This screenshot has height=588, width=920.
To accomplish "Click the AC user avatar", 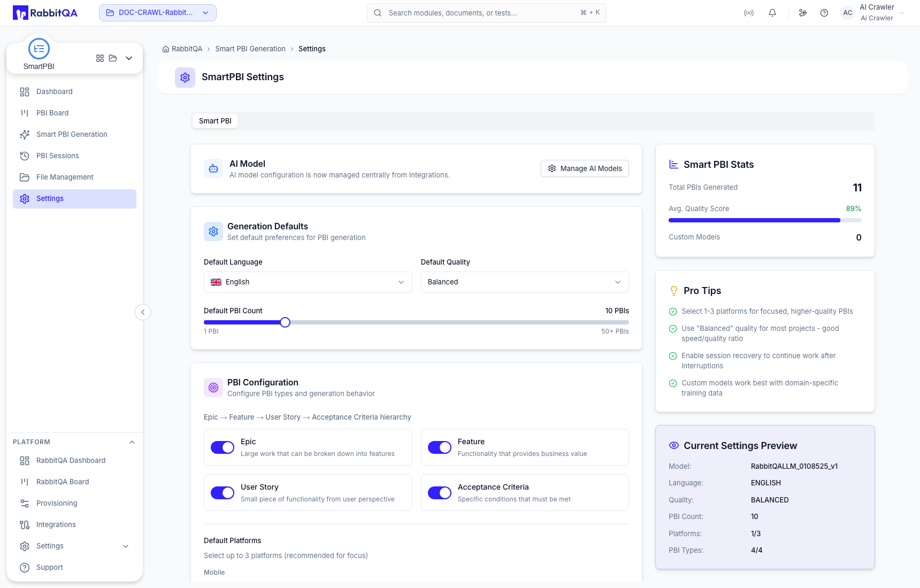I will point(848,13).
